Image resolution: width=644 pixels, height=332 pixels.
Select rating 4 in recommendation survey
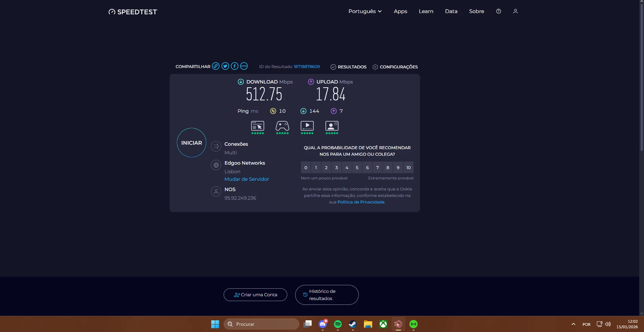347,168
